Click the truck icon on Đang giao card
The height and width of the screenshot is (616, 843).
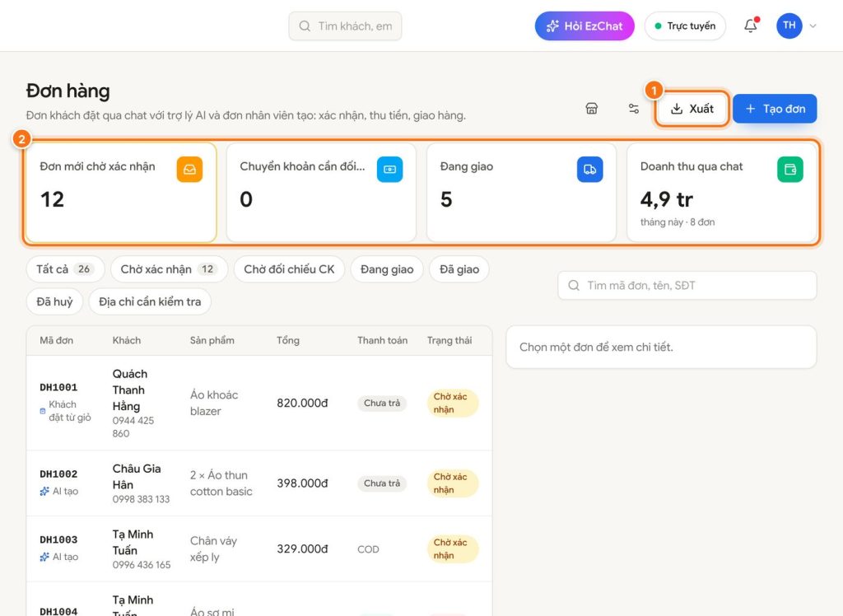pyautogui.click(x=589, y=170)
